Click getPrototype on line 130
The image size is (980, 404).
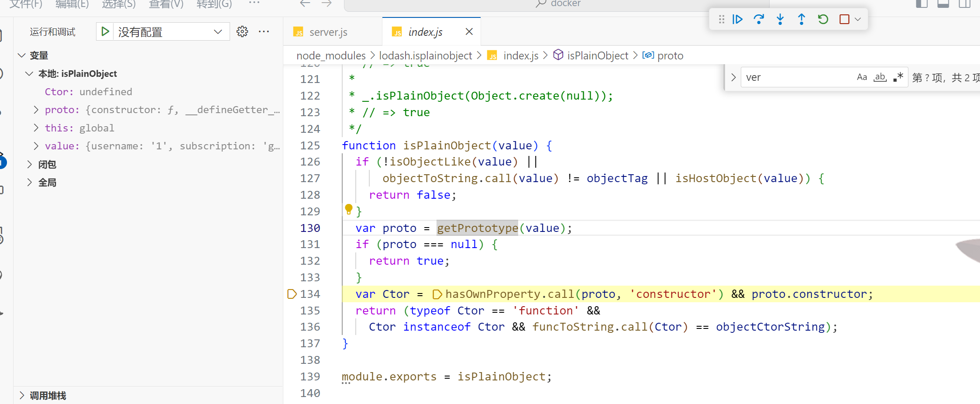[x=478, y=228]
